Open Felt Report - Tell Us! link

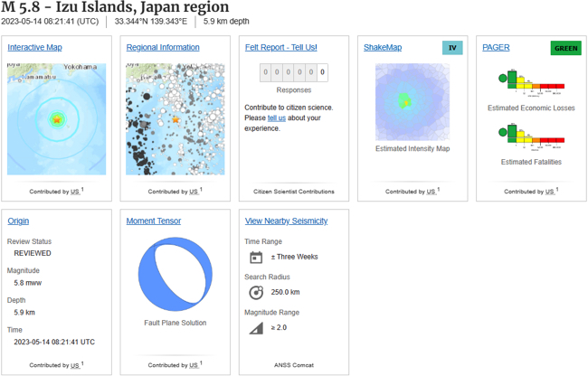(x=281, y=48)
